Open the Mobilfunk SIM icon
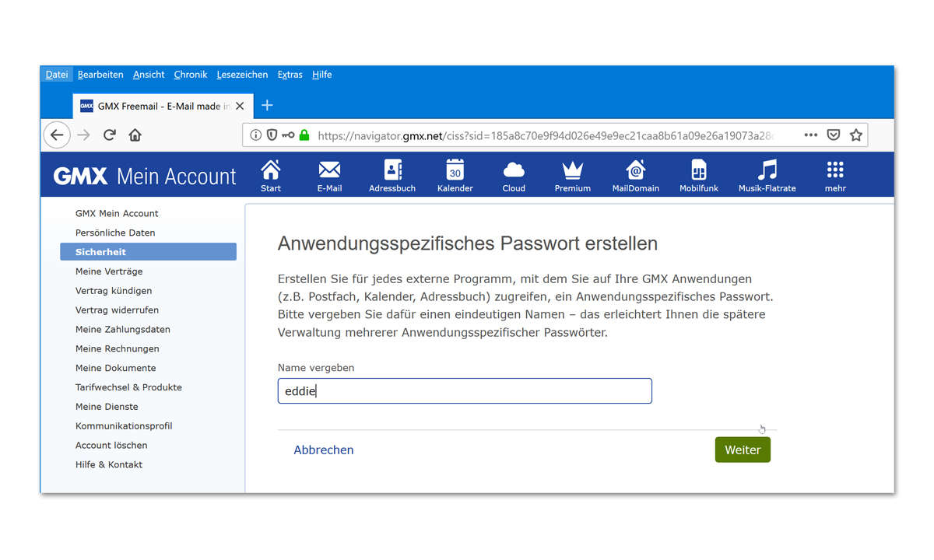The width and height of the screenshot is (934, 560). click(699, 170)
